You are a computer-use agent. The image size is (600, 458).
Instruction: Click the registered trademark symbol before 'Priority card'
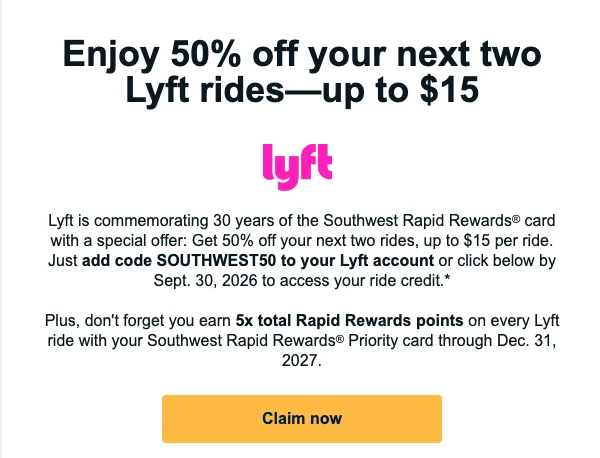(340, 338)
